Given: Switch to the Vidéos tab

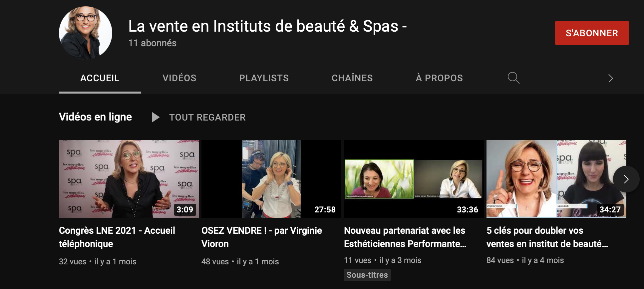Looking at the screenshot, I should tap(179, 78).
